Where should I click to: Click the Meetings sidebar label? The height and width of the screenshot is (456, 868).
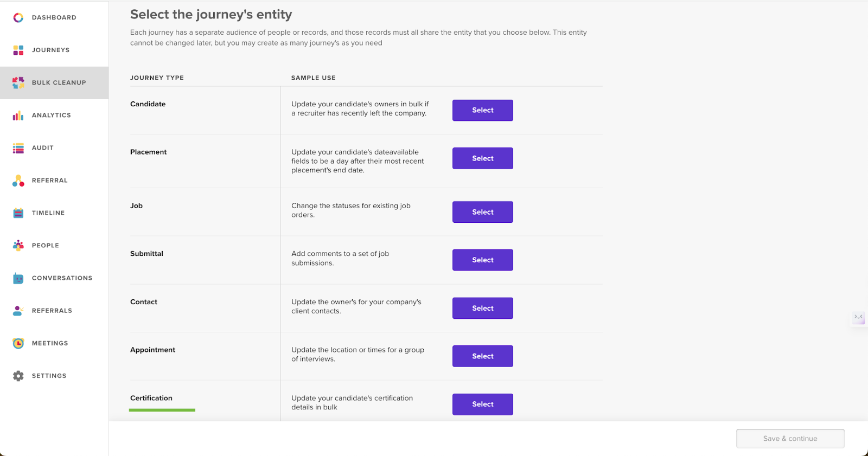pyautogui.click(x=50, y=343)
